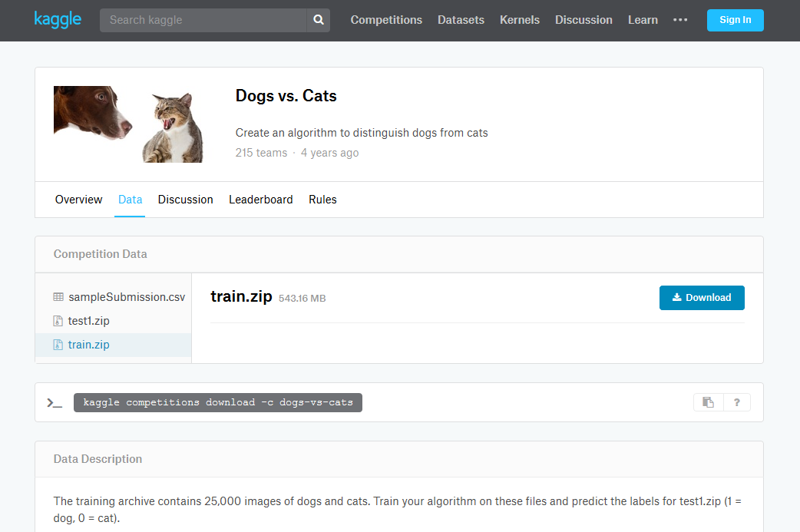The height and width of the screenshot is (532, 800).
Task: Open the competition Discussion tab
Action: [x=185, y=200]
